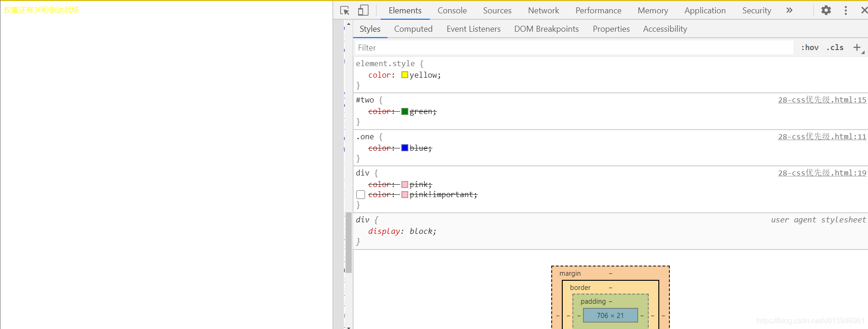Select the Accessibility sub-tab

(x=665, y=29)
